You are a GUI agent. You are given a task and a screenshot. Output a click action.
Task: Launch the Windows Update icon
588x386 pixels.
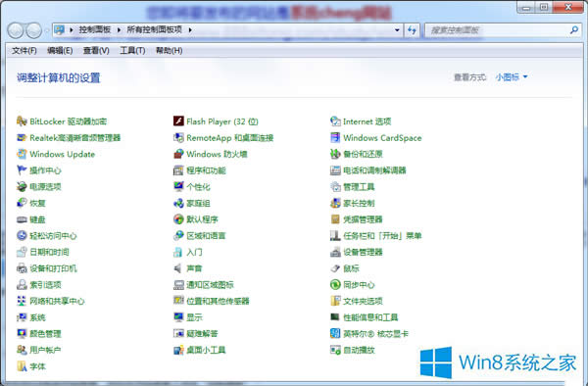click(x=22, y=154)
